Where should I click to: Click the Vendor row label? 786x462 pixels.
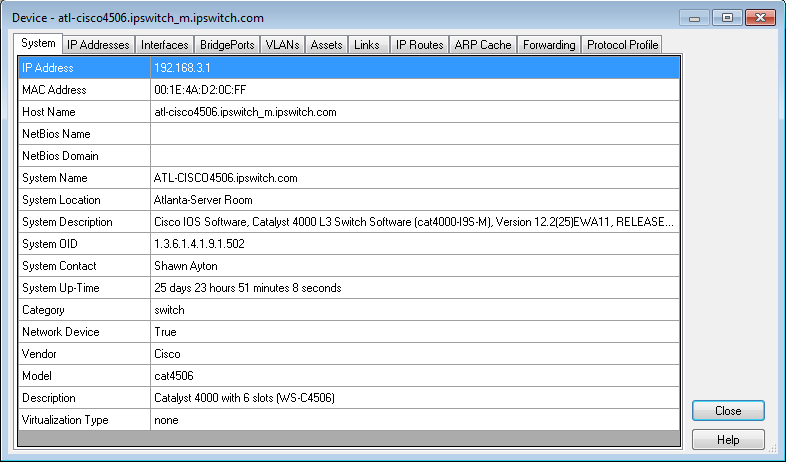(84, 354)
